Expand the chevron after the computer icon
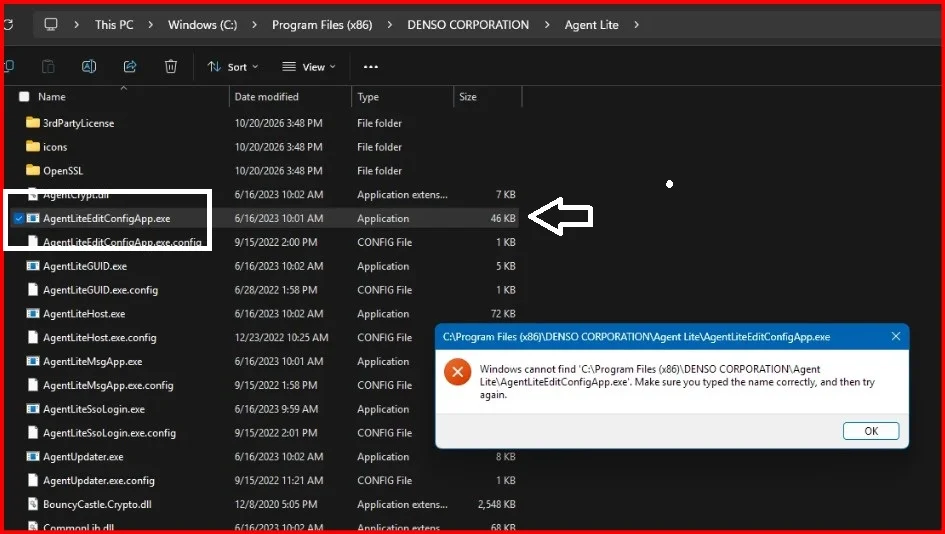The width and height of the screenshot is (945, 534). 77,25
